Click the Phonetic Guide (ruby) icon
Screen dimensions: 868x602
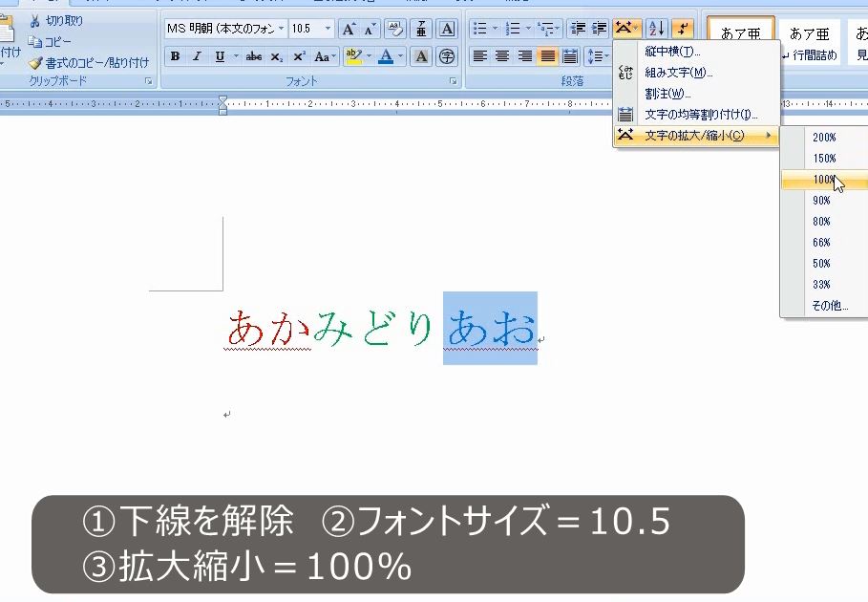[x=421, y=29]
